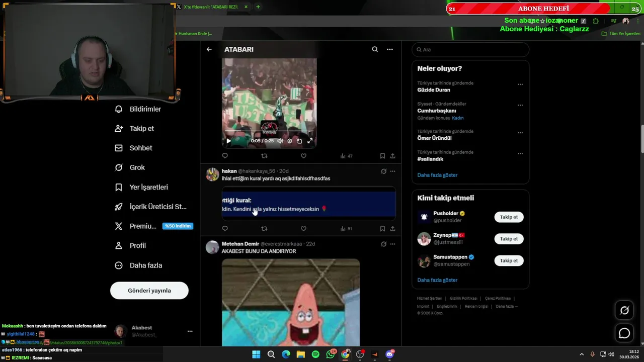The height and width of the screenshot is (362, 644).
Task: Open floating messages chat button
Action: 624,333
